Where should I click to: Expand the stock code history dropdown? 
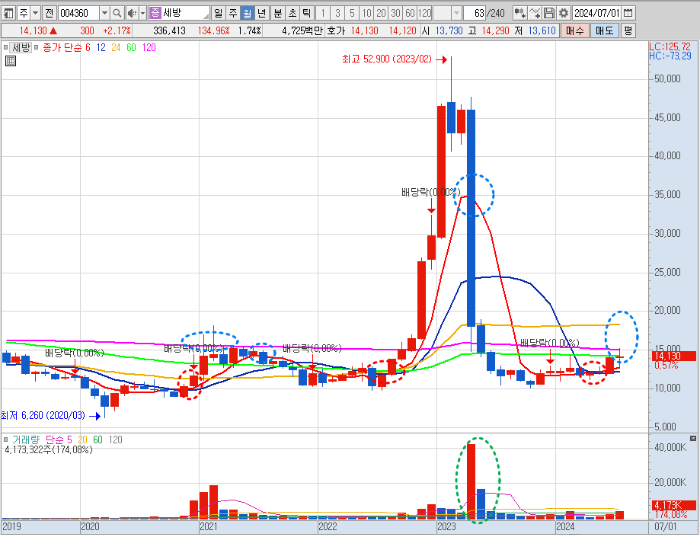[104, 13]
